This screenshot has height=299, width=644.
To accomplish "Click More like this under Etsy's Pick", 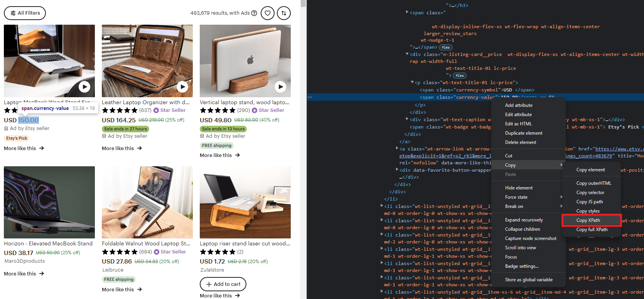I will click(24, 148).
